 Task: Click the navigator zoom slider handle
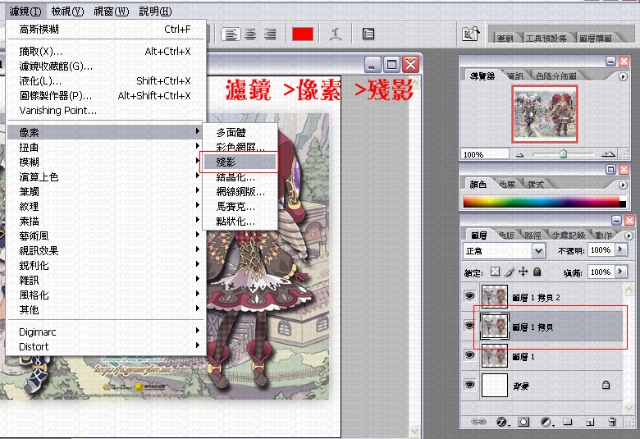point(563,154)
